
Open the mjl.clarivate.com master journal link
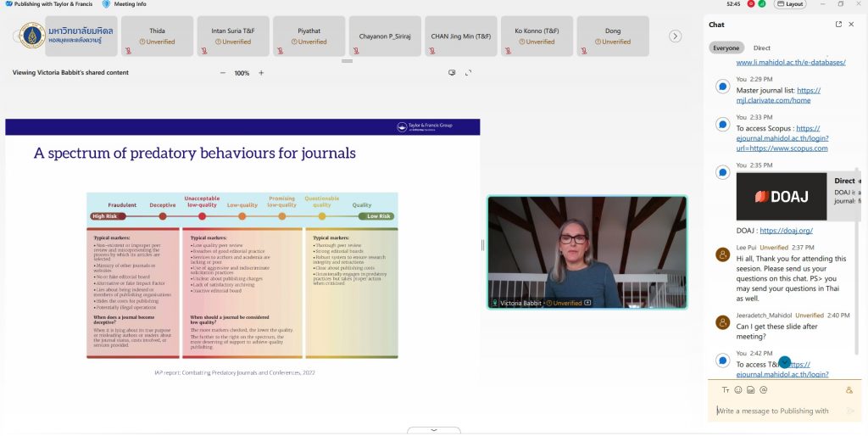773,100
